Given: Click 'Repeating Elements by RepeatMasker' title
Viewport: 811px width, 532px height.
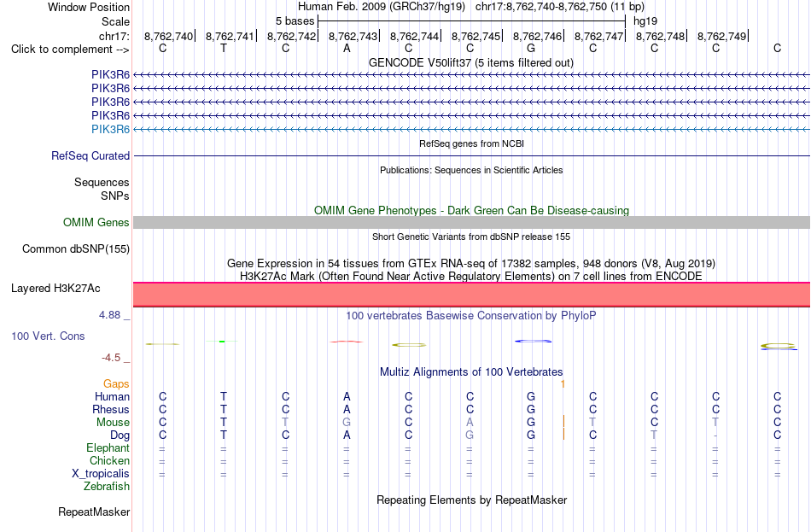Looking at the screenshot, I should (x=471, y=500).
